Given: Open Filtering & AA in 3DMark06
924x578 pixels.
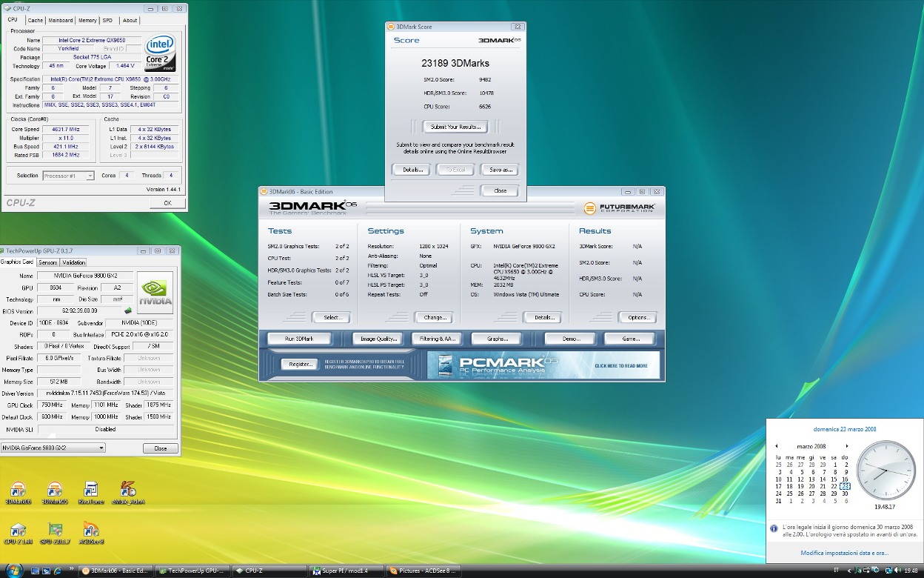Looking at the screenshot, I should (x=438, y=339).
